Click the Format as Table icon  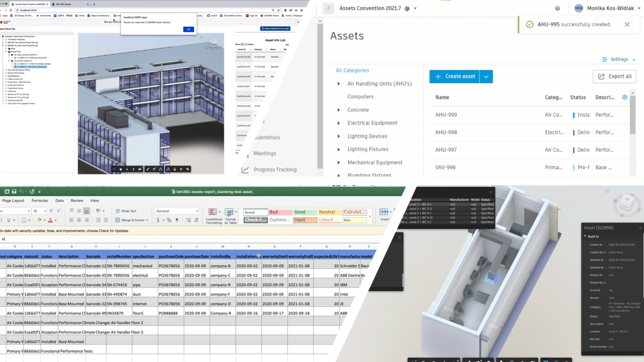[230, 214]
